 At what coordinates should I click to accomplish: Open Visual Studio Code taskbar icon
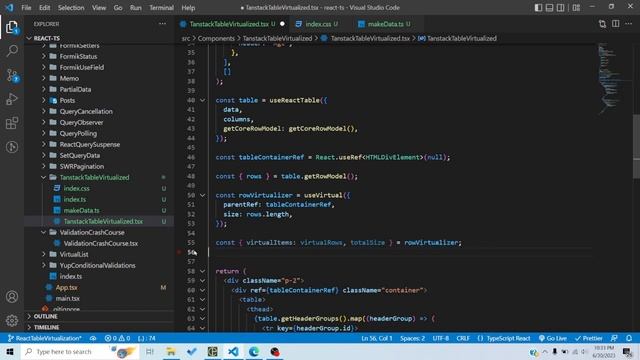click(x=233, y=352)
